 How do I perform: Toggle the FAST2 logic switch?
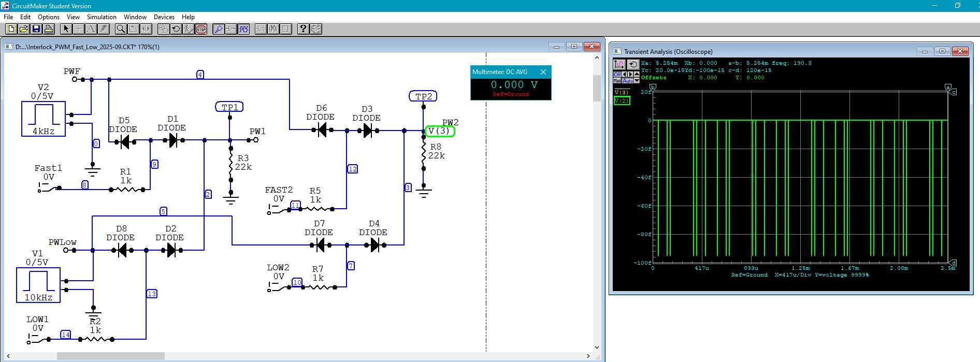(x=279, y=211)
